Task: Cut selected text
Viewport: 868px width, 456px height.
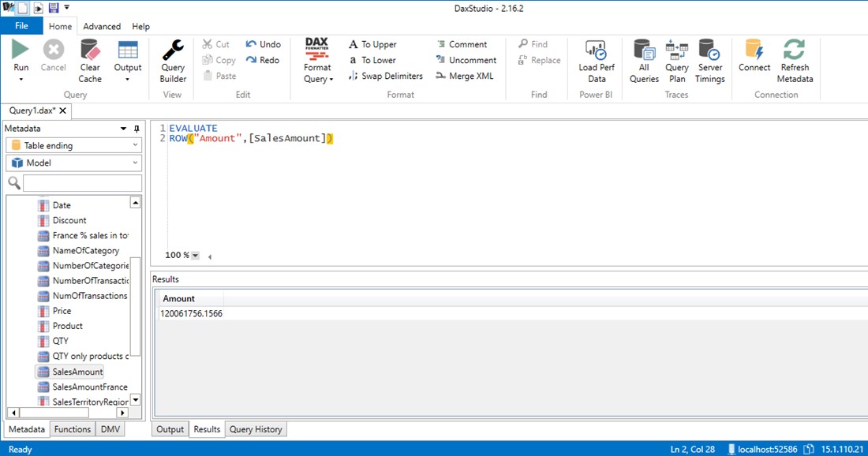Action: pyautogui.click(x=216, y=44)
